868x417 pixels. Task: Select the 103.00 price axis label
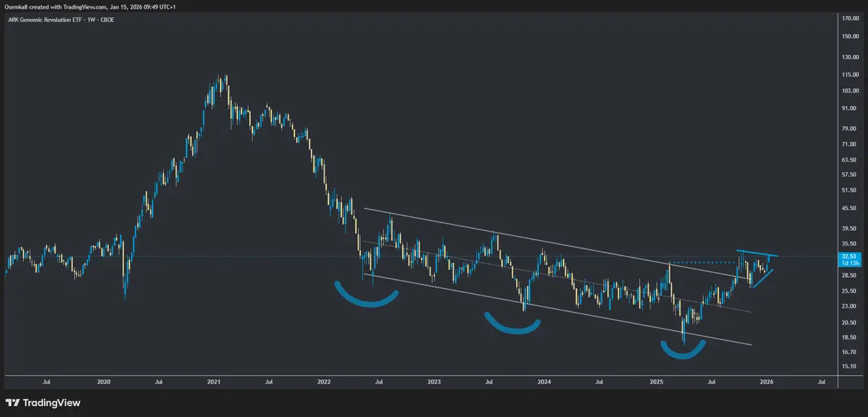pyautogui.click(x=850, y=90)
